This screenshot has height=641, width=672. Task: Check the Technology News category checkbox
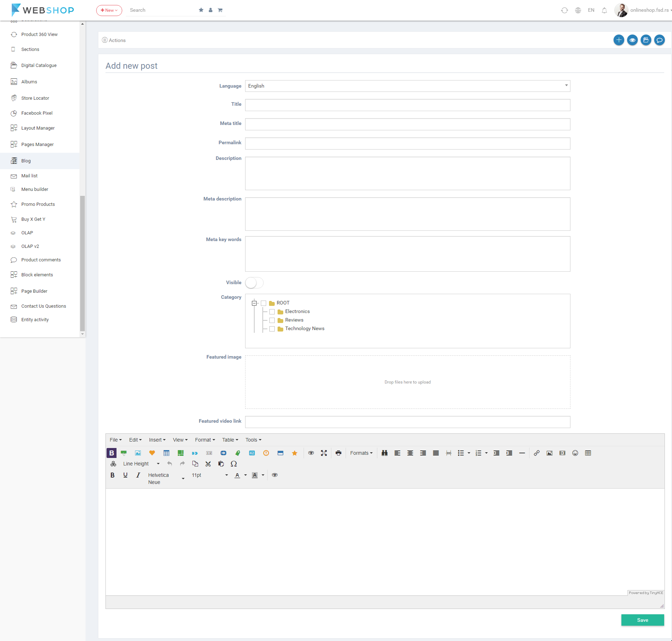pyautogui.click(x=272, y=329)
